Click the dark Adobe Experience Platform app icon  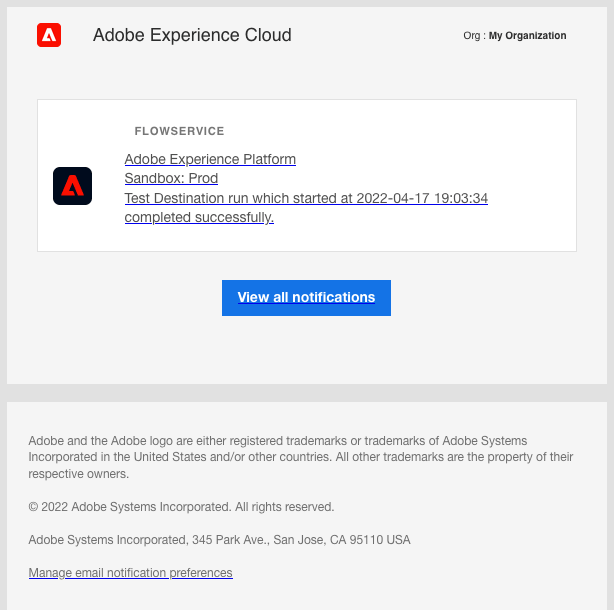click(72, 186)
